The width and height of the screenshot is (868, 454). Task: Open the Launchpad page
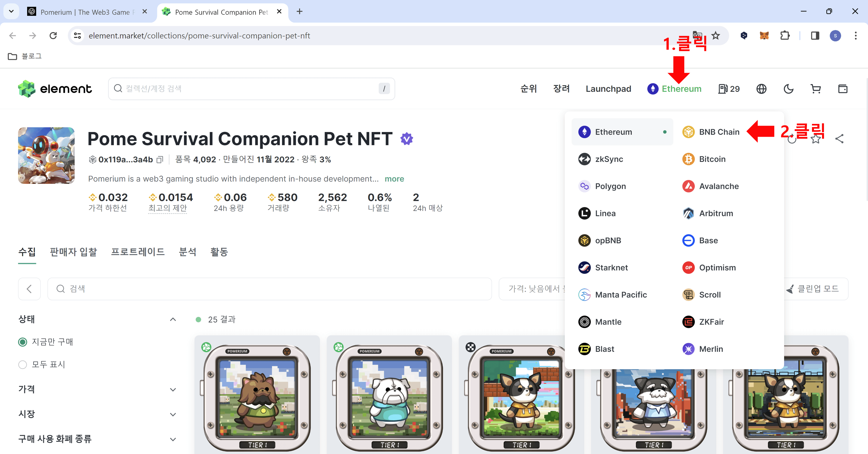pos(608,89)
